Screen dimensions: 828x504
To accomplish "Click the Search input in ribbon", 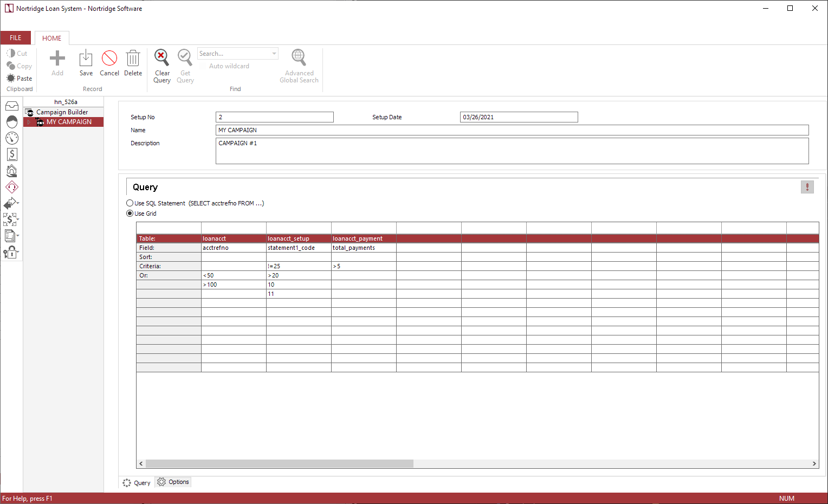I will pyautogui.click(x=234, y=54).
